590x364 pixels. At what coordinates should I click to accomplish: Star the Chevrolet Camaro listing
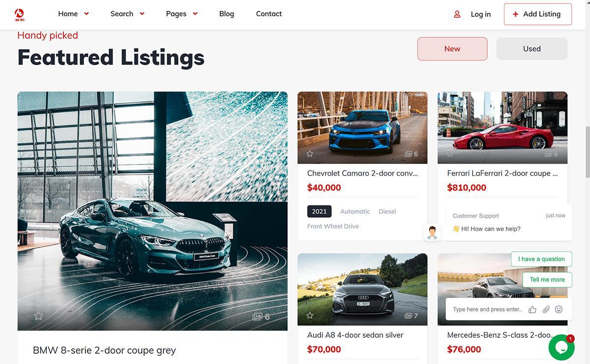click(310, 154)
